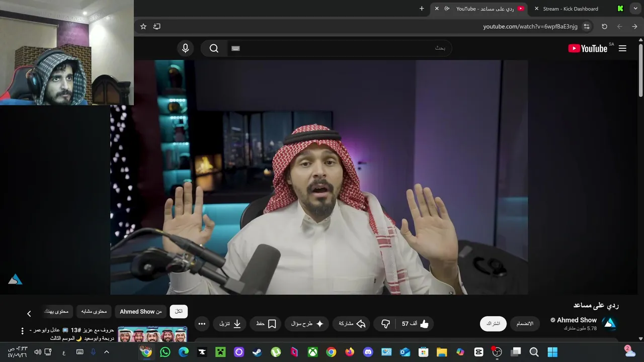644x362 pixels.
Task: Open File Explorer from taskbar
Action: [x=442, y=352]
